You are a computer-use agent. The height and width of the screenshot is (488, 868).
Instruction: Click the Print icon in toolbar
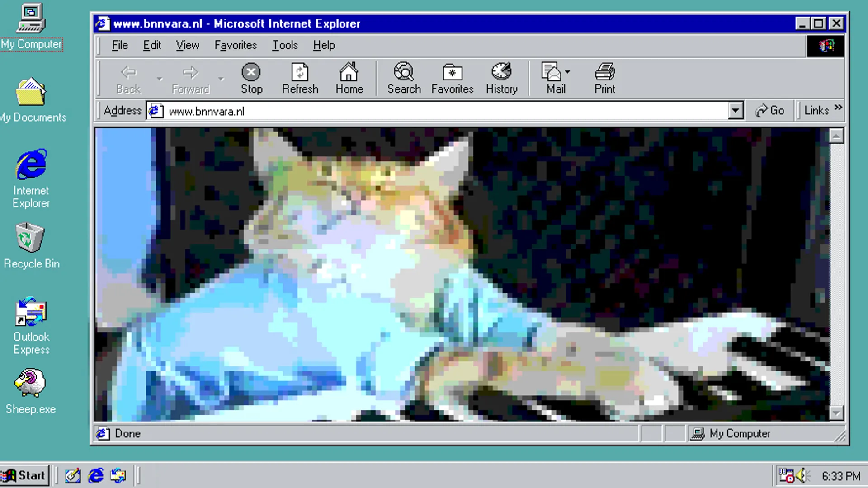pyautogui.click(x=604, y=78)
